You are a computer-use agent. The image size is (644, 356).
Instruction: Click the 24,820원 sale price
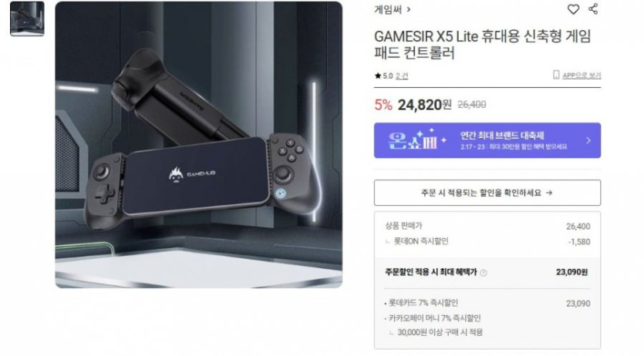tap(424, 105)
